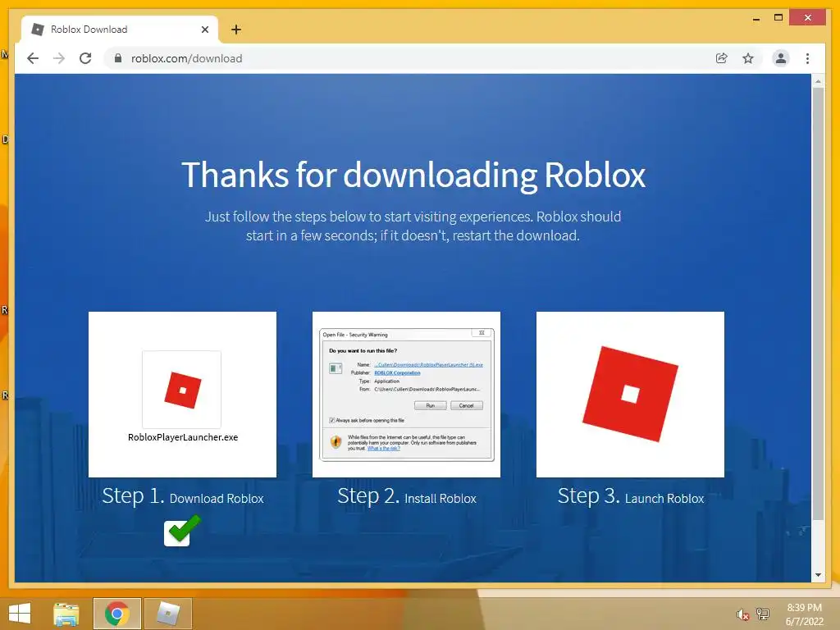Minimize the Chrome window

coord(756,19)
